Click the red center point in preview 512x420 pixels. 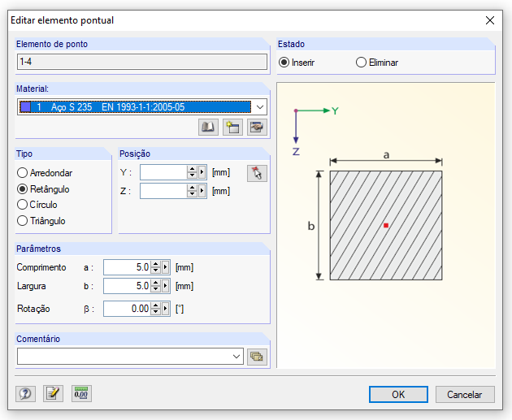point(386,225)
